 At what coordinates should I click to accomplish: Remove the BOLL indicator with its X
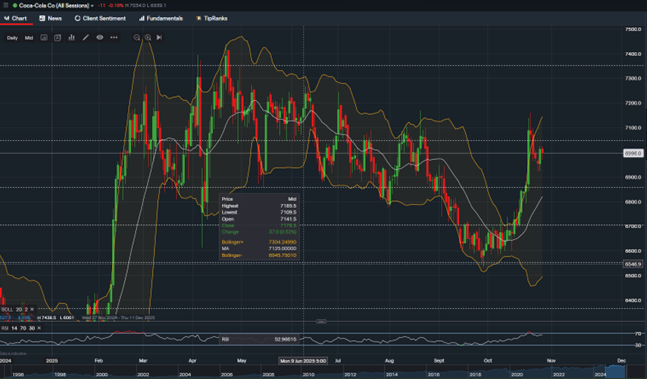pyautogui.click(x=32, y=309)
